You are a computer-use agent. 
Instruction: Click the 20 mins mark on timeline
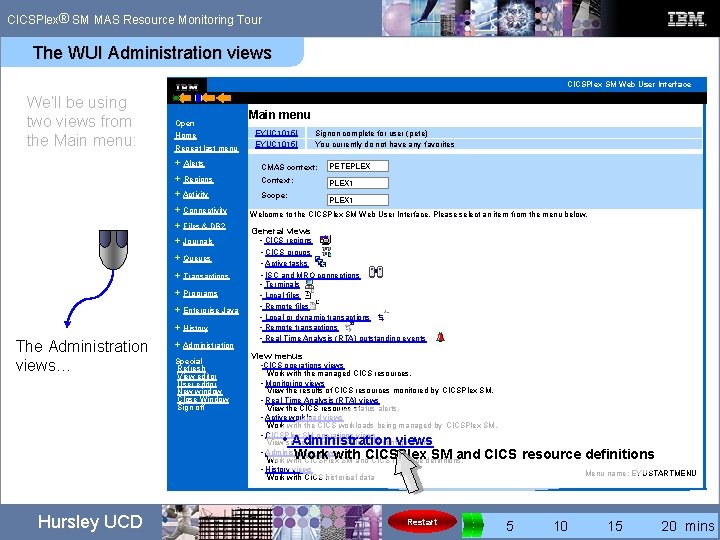669,526
